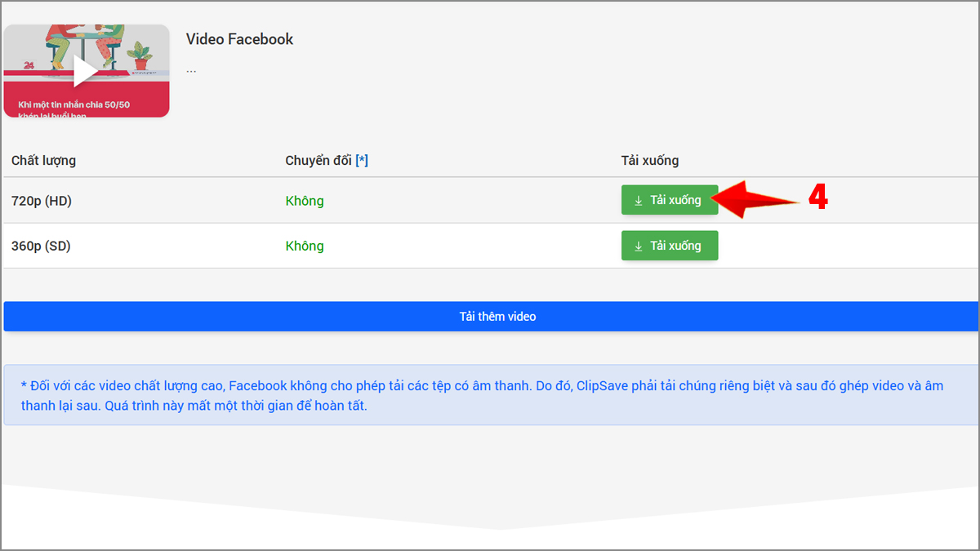Click "Không" in the 720p row
This screenshot has height=551, width=980.
[303, 200]
